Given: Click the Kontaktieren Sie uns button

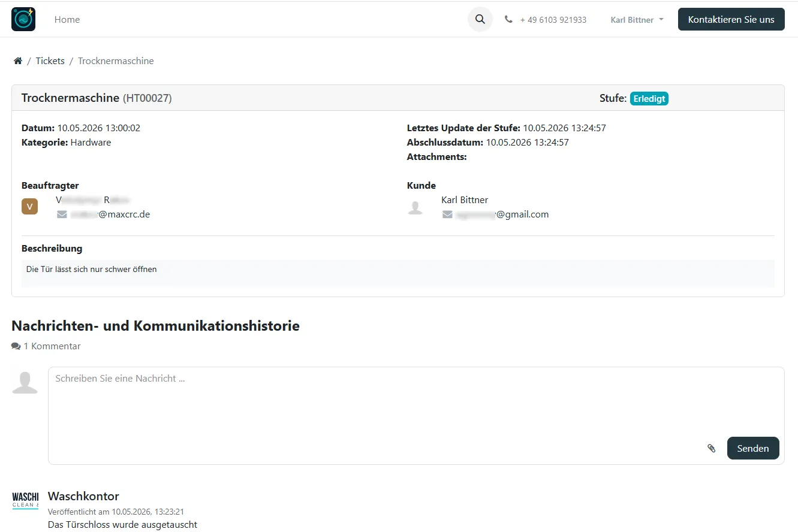Looking at the screenshot, I should 731,19.
